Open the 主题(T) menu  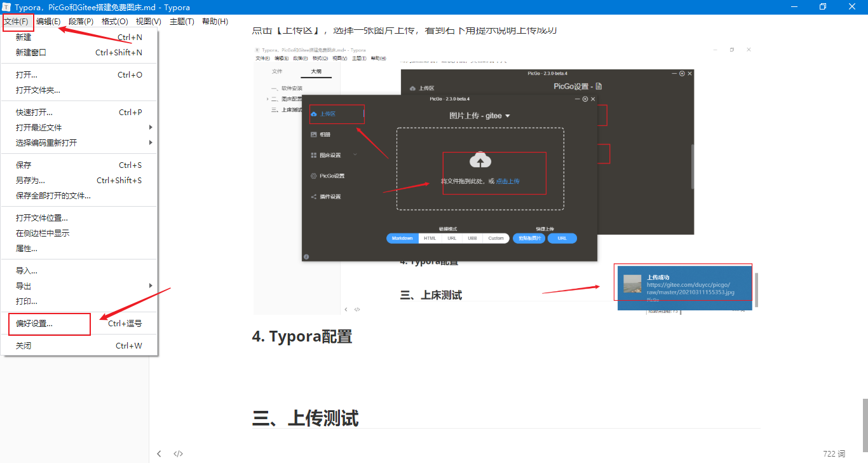pyautogui.click(x=182, y=22)
